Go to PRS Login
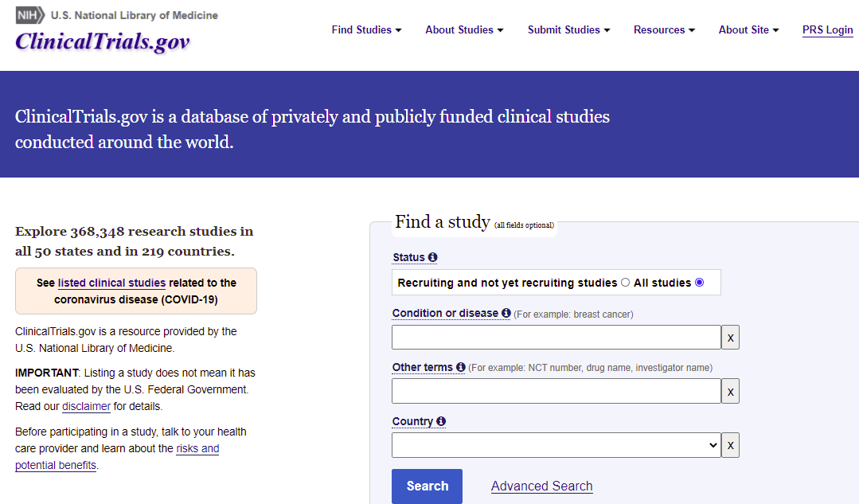This screenshot has height=504, width=859. [x=827, y=30]
